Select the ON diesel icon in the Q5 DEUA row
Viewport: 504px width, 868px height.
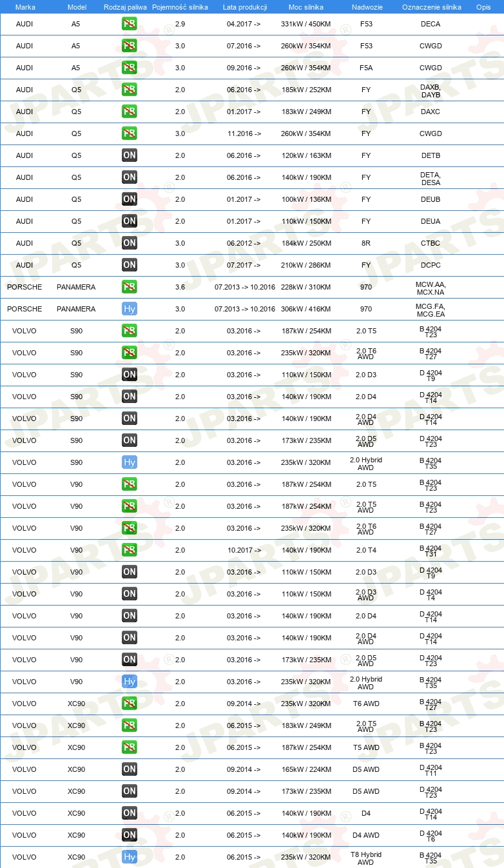point(130,221)
